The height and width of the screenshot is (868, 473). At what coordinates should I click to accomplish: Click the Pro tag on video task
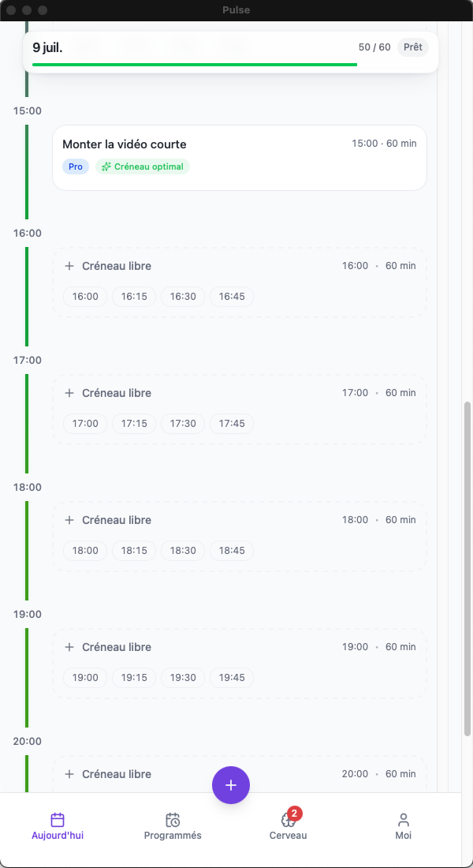(x=75, y=166)
